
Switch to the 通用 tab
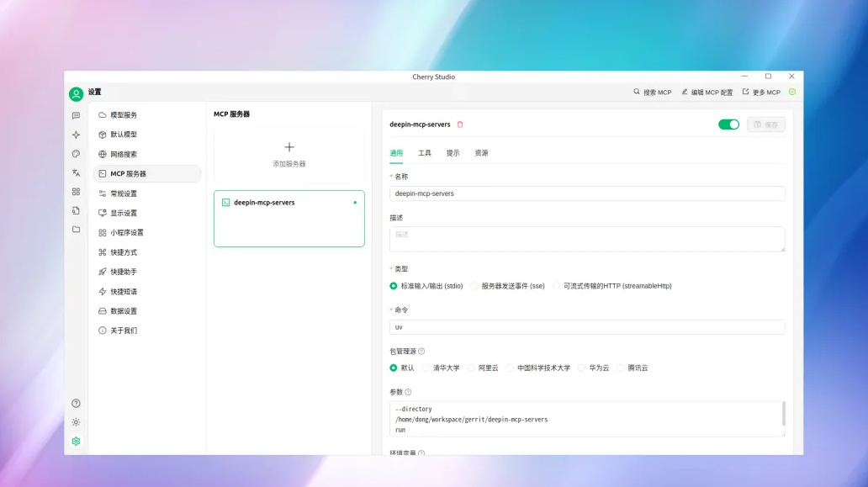tap(396, 153)
